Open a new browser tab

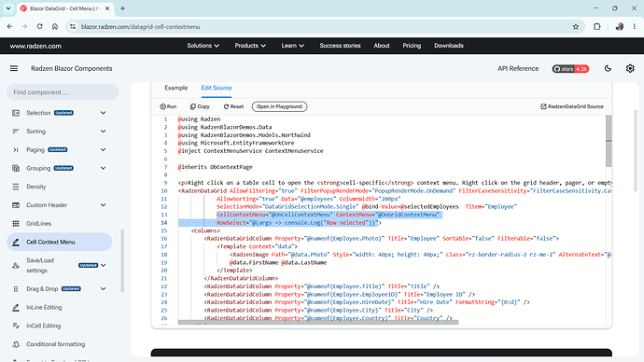tap(122, 8)
